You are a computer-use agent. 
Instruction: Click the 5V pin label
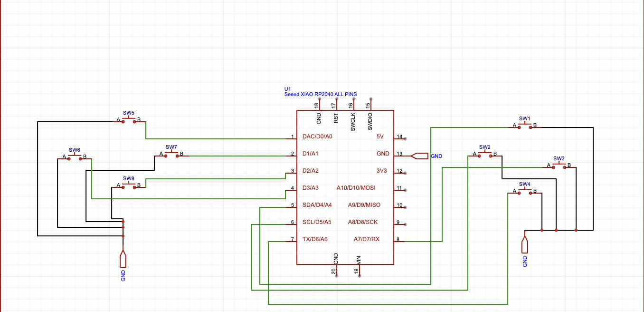click(380, 136)
